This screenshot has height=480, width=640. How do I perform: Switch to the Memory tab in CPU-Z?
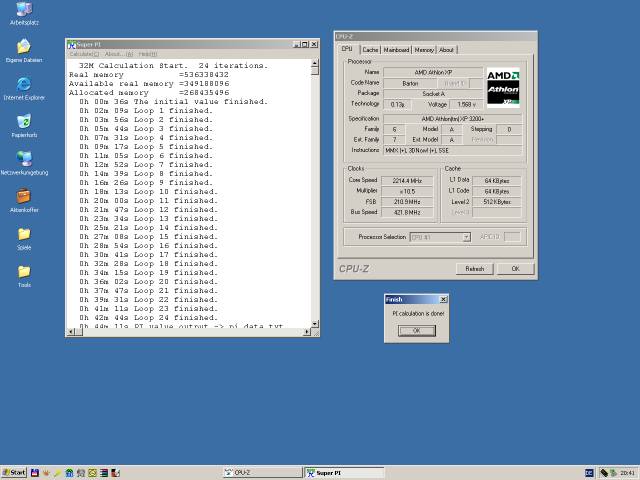(x=424, y=50)
